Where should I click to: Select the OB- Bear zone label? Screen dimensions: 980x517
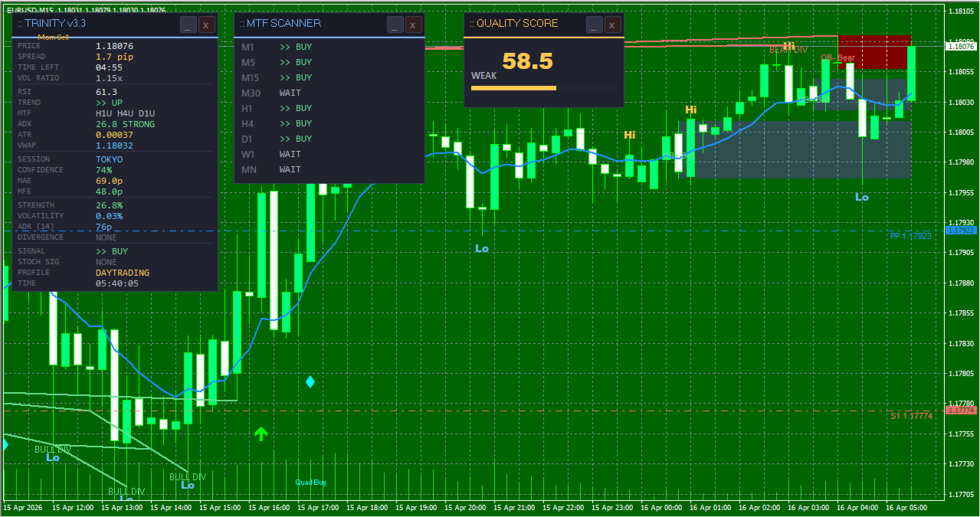pos(837,57)
